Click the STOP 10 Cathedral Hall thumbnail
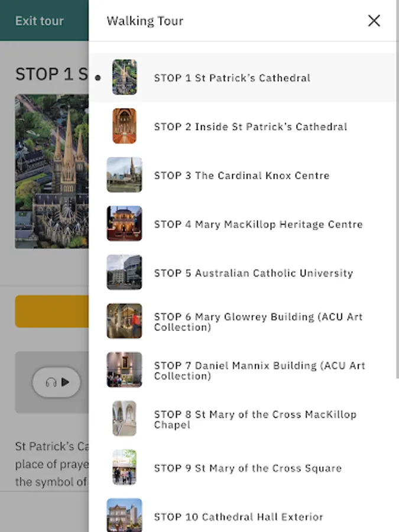 (x=124, y=515)
